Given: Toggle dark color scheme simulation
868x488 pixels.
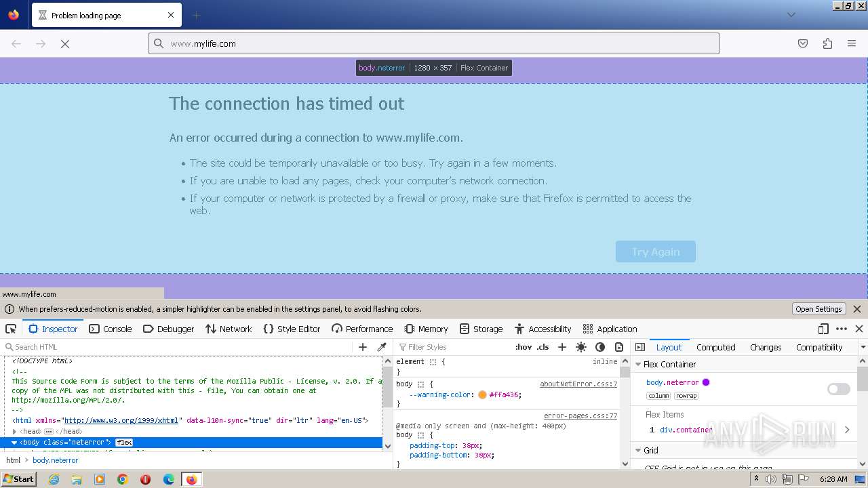Looking at the screenshot, I should click(x=600, y=347).
